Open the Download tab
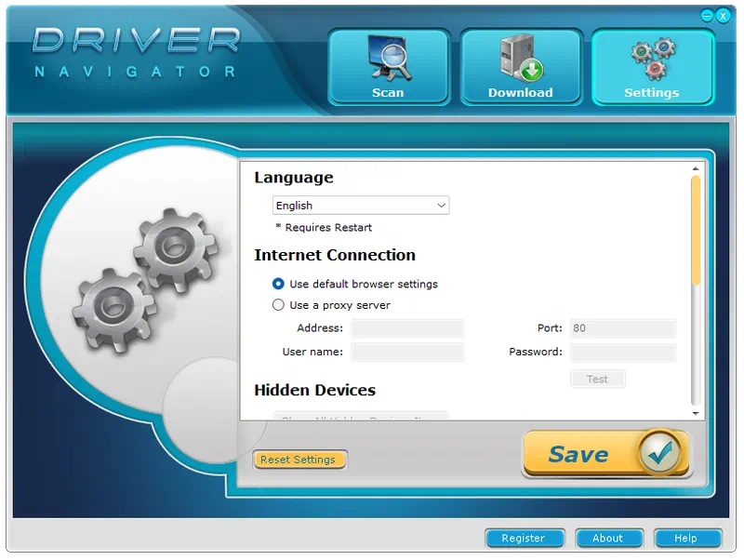This screenshot has height=560, width=744. pyautogui.click(x=521, y=66)
